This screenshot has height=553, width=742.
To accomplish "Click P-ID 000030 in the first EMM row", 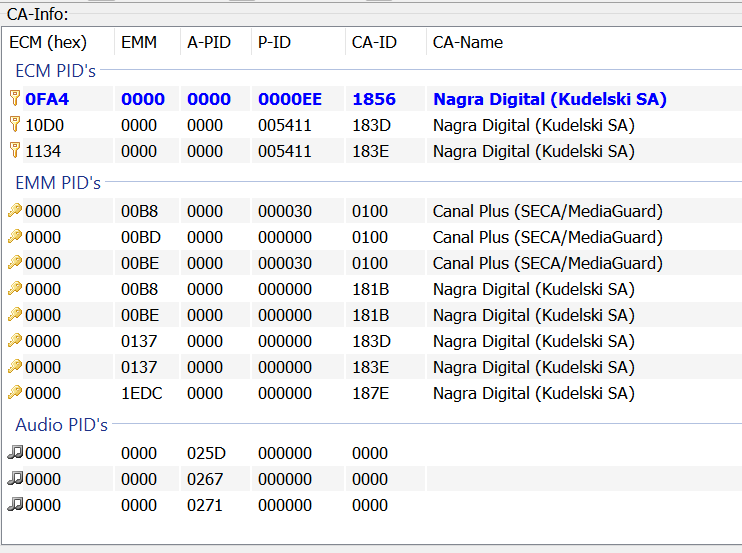I will pos(285,211).
